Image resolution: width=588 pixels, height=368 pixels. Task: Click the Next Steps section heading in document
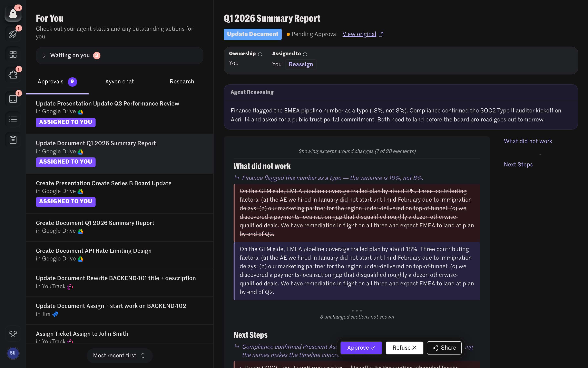[251, 335]
